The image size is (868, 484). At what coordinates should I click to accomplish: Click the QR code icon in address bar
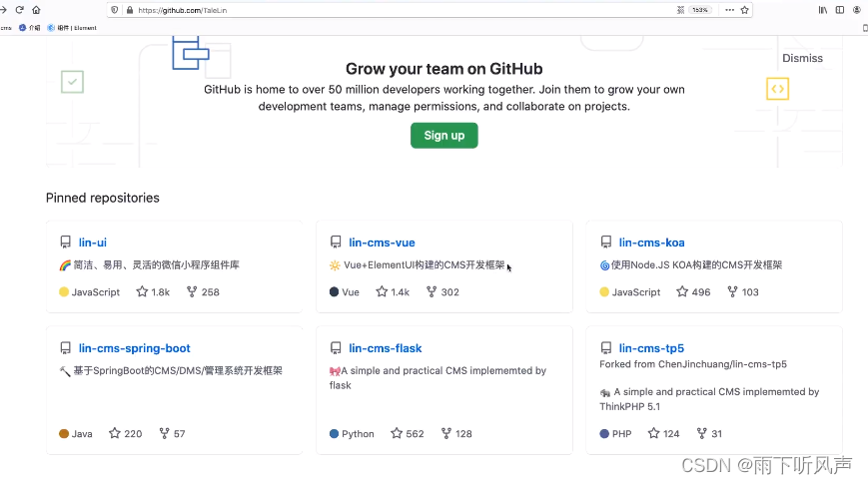point(680,10)
